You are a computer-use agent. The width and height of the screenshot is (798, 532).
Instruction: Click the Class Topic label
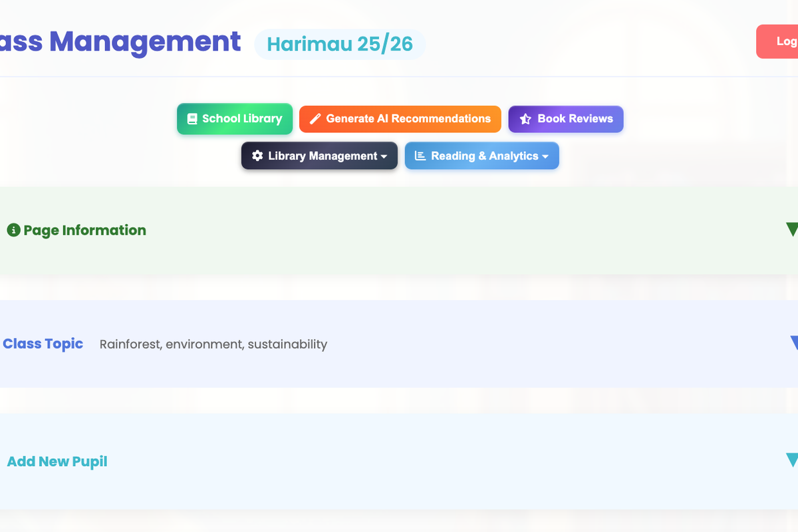(43, 344)
